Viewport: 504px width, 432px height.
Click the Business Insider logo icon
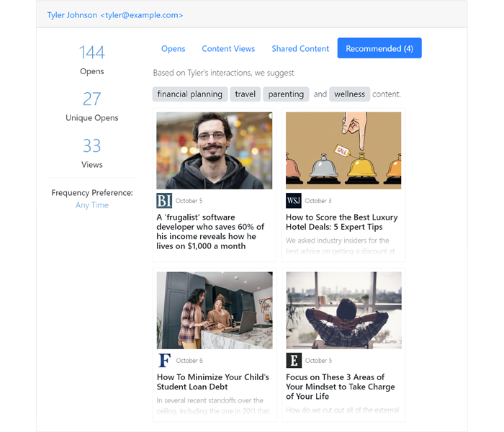pos(164,201)
